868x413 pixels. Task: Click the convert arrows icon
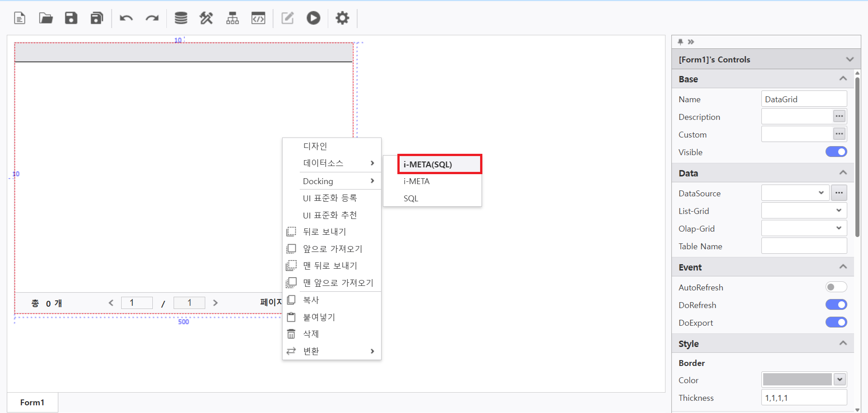[291, 351]
